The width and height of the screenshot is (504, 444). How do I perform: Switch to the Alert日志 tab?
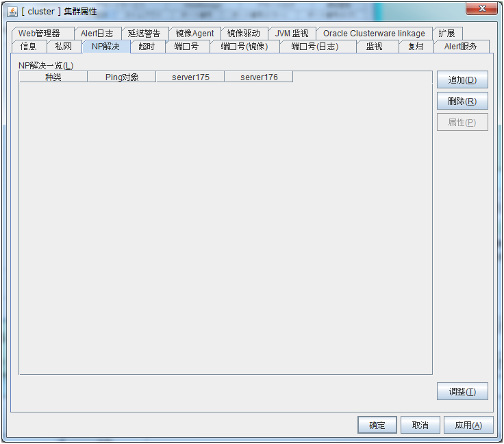click(x=97, y=33)
